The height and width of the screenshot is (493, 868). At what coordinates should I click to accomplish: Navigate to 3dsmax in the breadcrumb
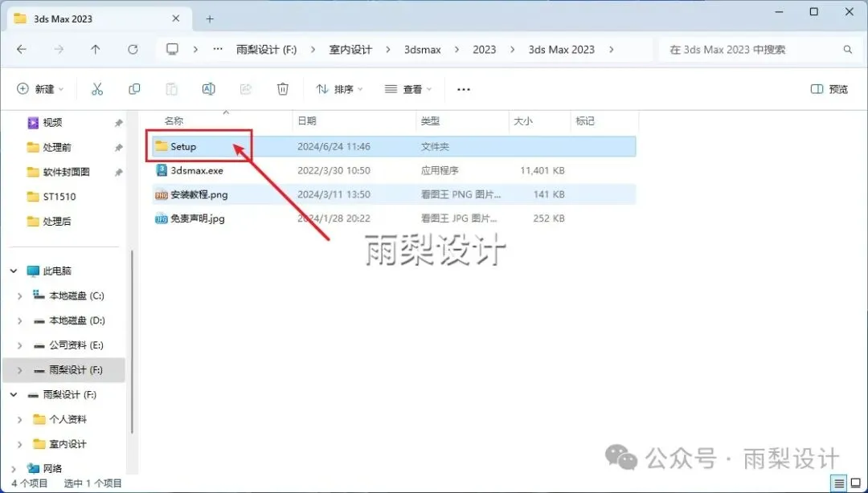(423, 49)
